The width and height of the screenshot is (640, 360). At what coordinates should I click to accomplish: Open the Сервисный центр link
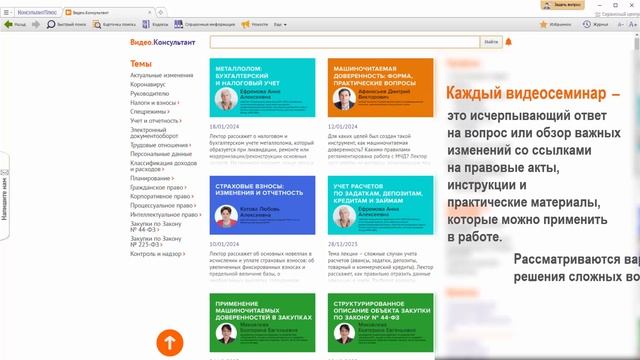click(x=617, y=14)
